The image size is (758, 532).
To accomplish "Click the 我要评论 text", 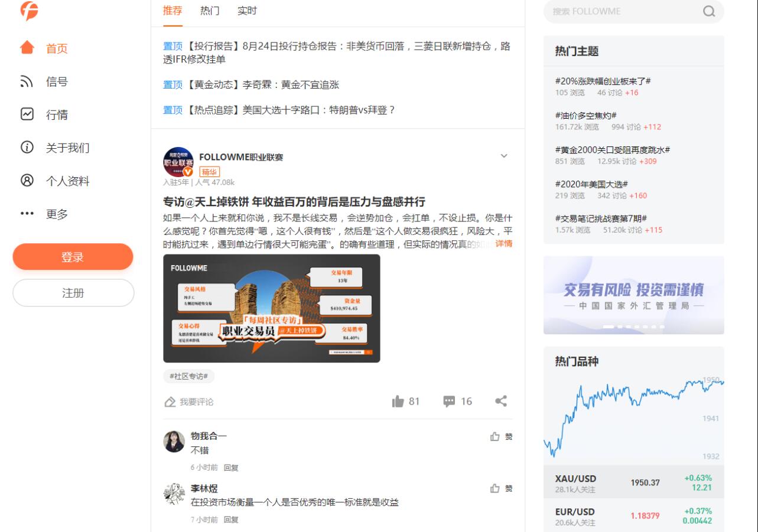I will click(197, 402).
